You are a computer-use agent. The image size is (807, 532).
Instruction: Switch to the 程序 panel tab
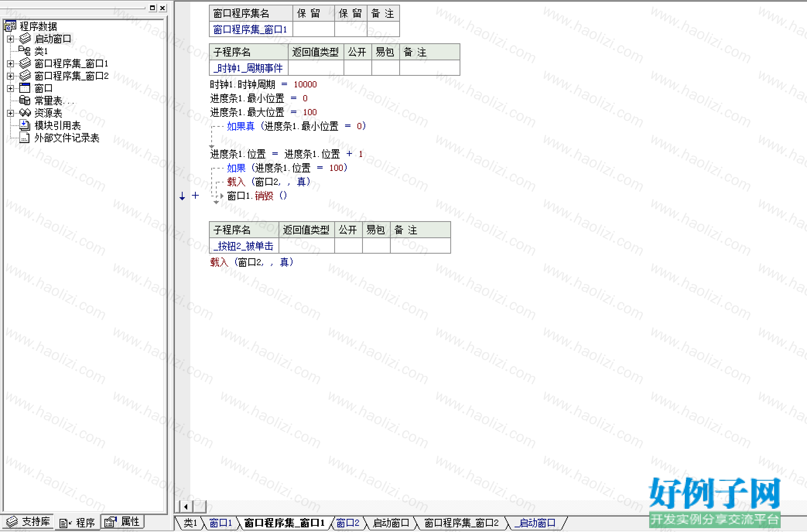(x=77, y=523)
